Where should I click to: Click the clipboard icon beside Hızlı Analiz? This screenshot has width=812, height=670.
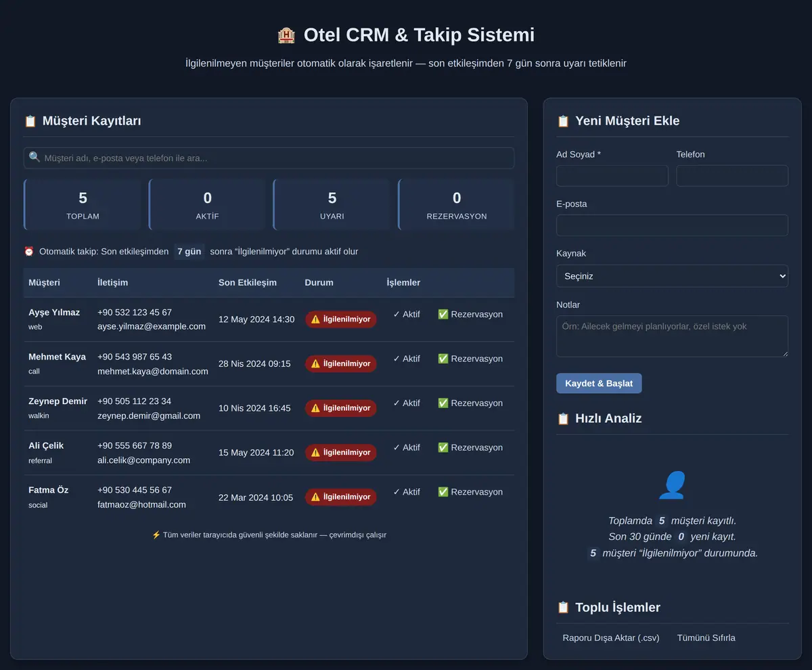(x=563, y=418)
